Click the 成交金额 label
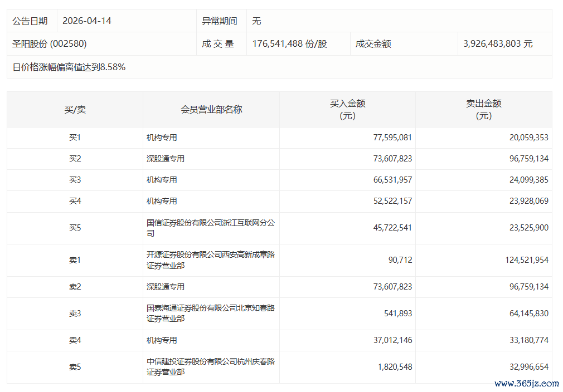 pos(373,44)
